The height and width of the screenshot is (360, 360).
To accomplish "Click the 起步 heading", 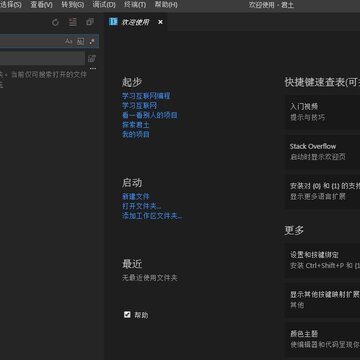I will [x=132, y=82].
